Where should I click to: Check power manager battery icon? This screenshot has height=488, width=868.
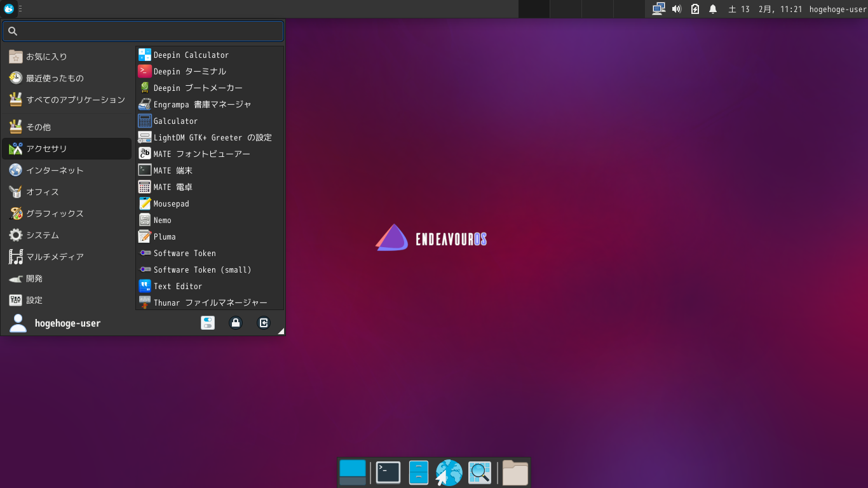[695, 9]
